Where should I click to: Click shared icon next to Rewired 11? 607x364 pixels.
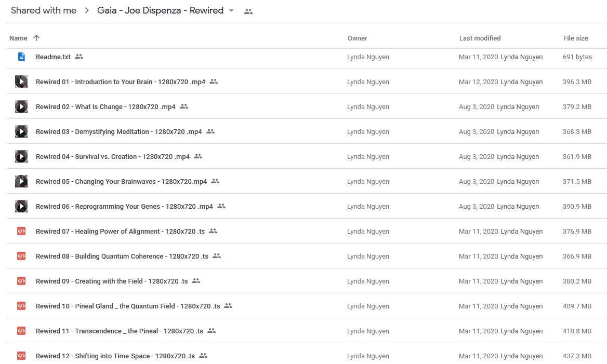(212, 330)
